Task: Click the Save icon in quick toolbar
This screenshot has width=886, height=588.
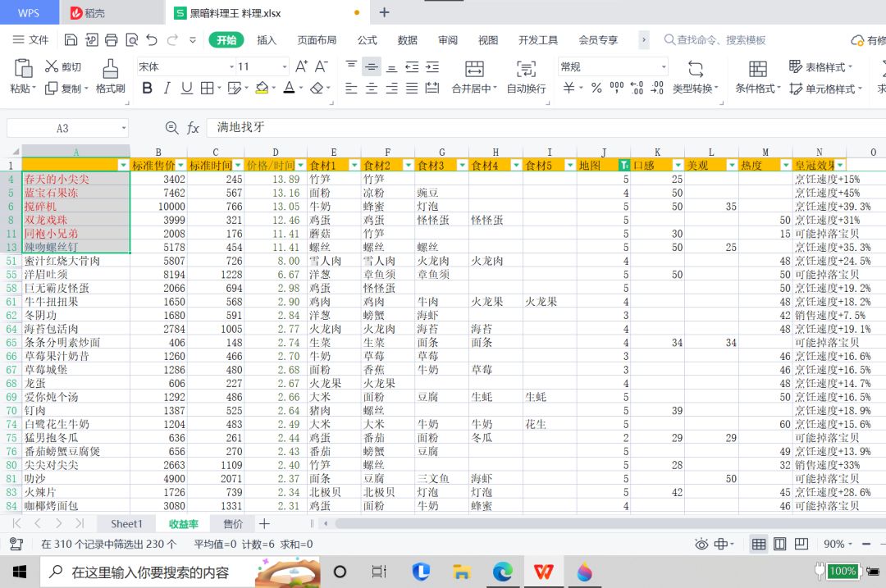Action: coord(71,39)
